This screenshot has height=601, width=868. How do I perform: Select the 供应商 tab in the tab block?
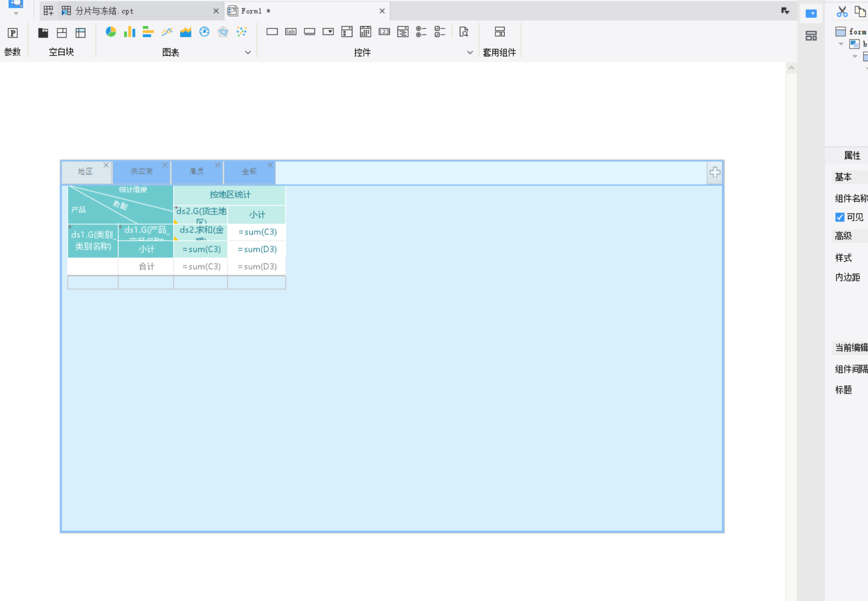[x=142, y=171]
